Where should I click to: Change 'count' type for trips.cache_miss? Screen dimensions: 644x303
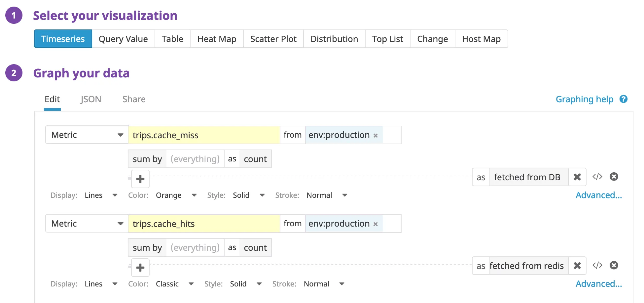coord(255,159)
